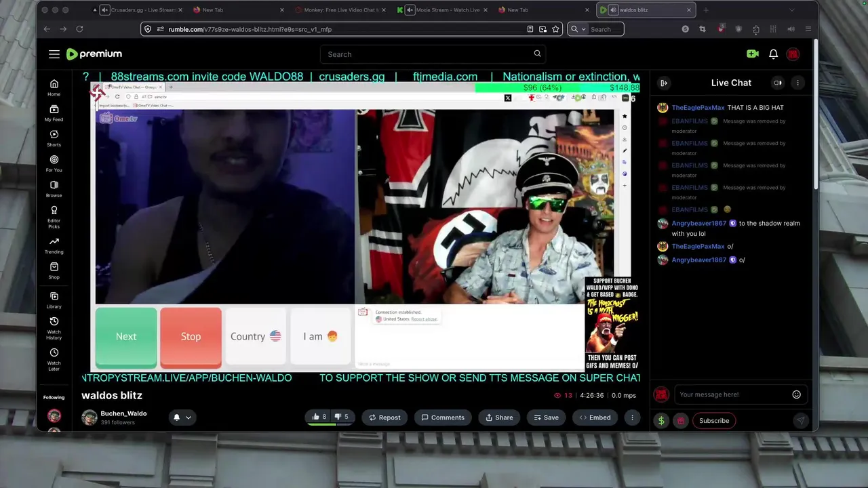
Task: Switch to the Monkey video chat tab
Action: [341, 10]
